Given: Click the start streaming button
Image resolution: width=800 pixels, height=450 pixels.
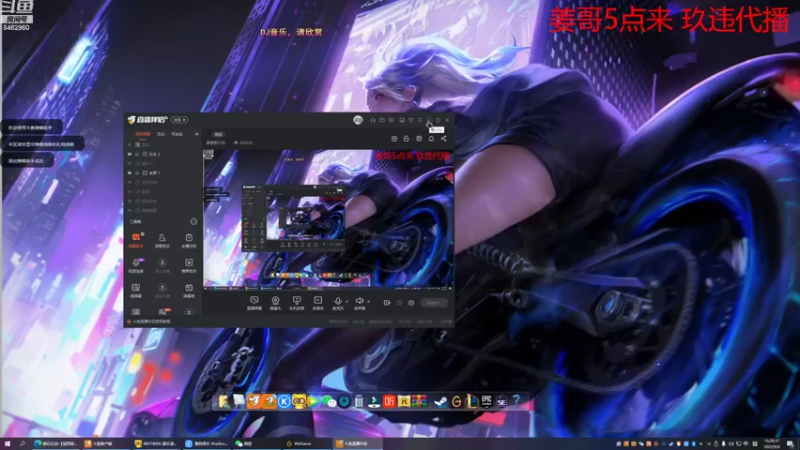Looking at the screenshot, I should (x=434, y=303).
